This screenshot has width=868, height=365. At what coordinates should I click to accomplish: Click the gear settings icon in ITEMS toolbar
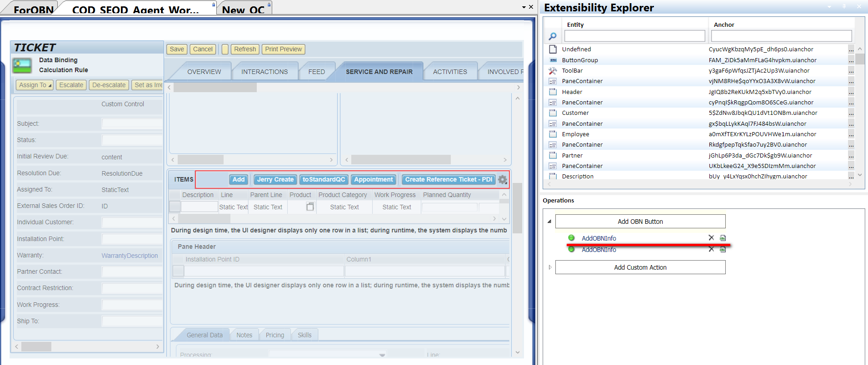click(x=502, y=180)
